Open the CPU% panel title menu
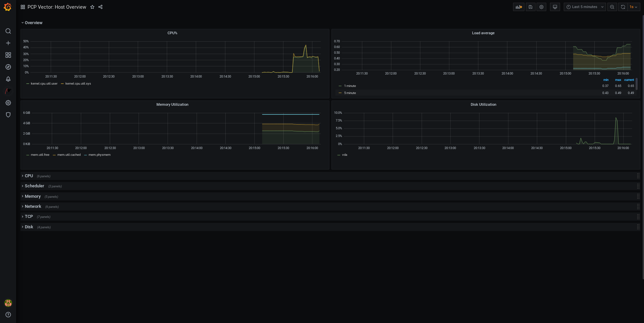 point(172,33)
